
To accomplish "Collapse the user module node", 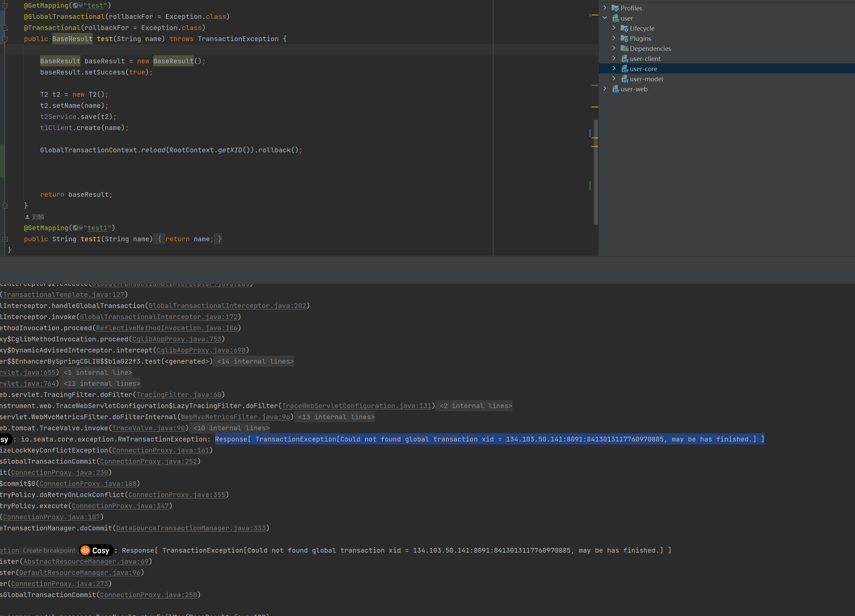I will click(x=605, y=18).
